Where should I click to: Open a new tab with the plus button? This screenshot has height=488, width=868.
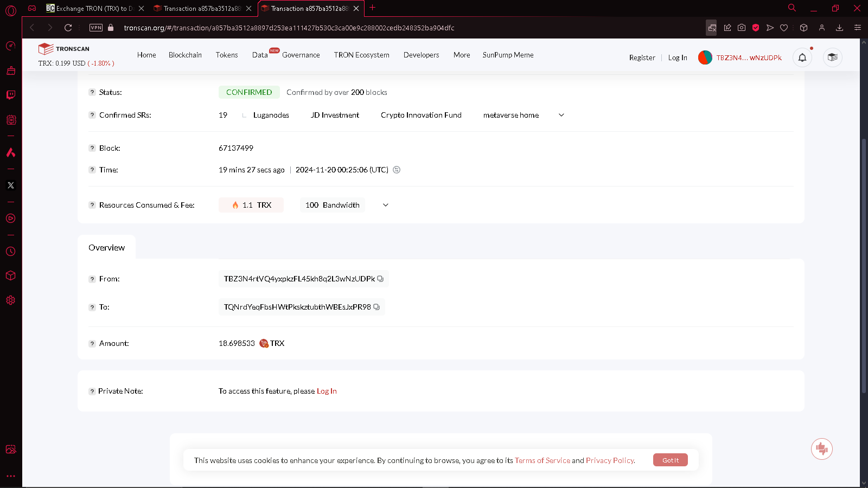tap(372, 8)
